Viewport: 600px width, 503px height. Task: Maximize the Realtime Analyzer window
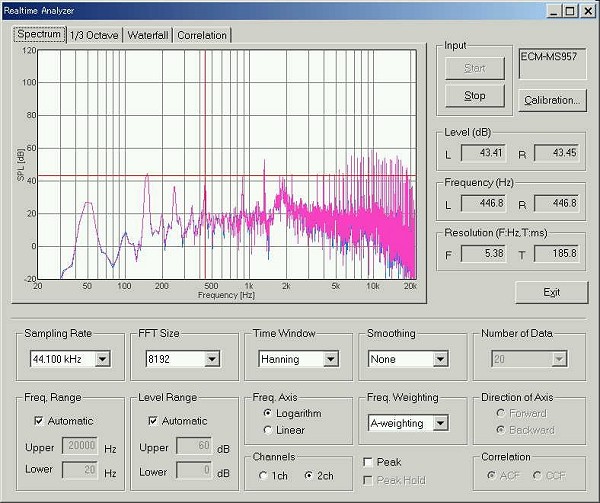pos(570,11)
